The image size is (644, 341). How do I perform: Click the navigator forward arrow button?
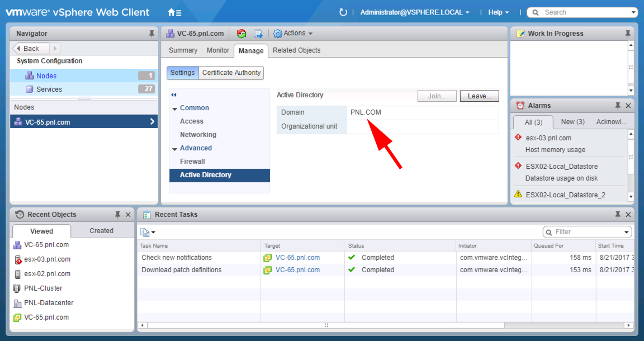pyautogui.click(x=55, y=49)
